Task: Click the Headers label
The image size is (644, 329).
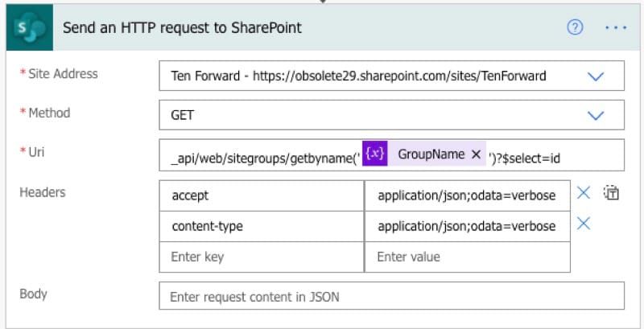Action: click(x=43, y=192)
